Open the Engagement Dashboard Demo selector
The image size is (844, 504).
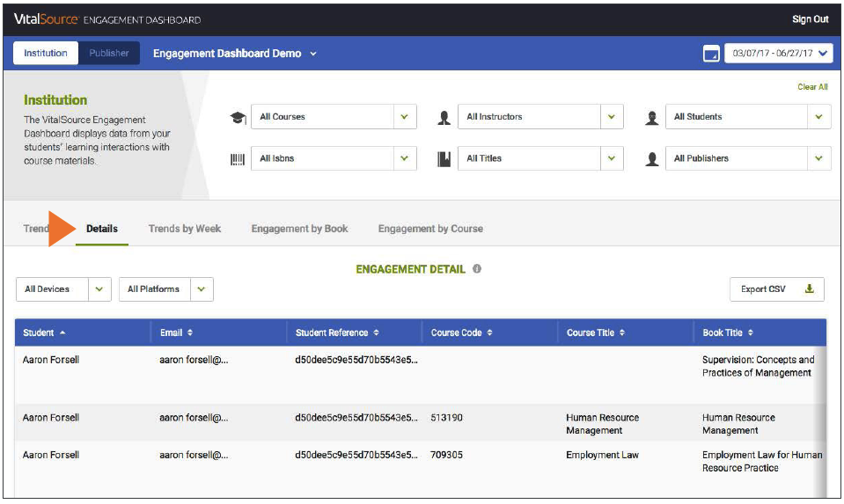[x=234, y=54]
